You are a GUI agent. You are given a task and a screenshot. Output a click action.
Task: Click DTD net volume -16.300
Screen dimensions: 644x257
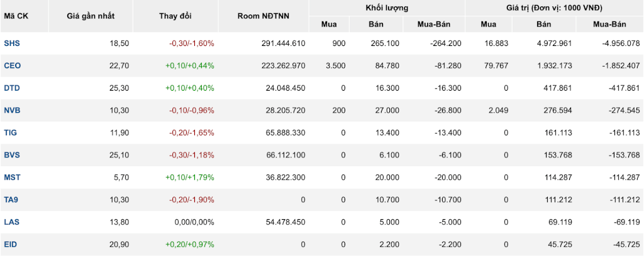[x=448, y=88]
